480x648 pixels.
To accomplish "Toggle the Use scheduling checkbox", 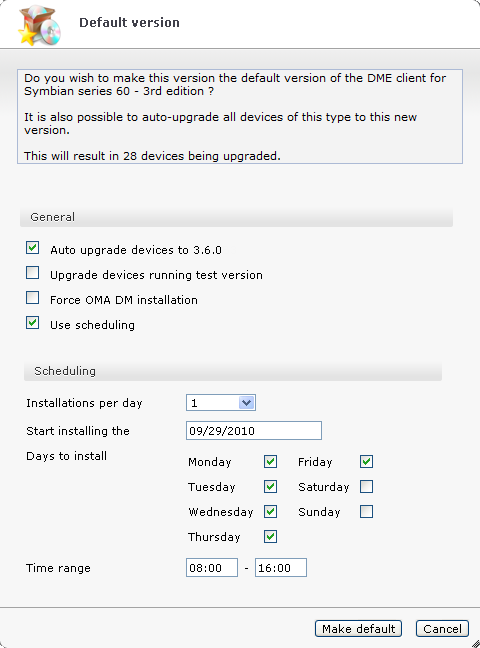I will pyautogui.click(x=33, y=323).
